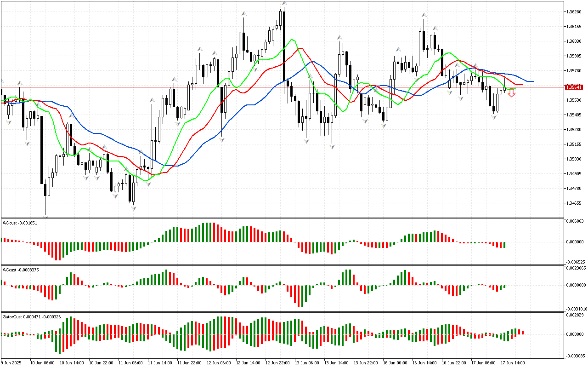Click the down fractal arrow under the latest swing low
588x368 pixels.
click(x=494, y=117)
